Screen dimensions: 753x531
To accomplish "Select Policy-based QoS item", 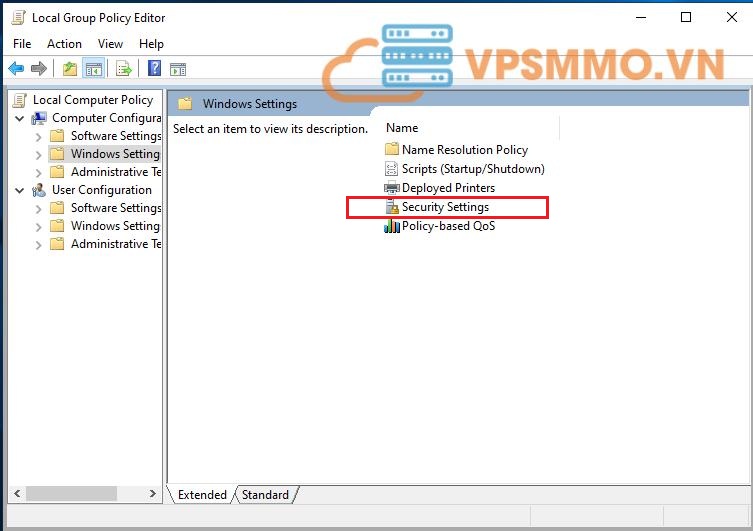I will (447, 226).
